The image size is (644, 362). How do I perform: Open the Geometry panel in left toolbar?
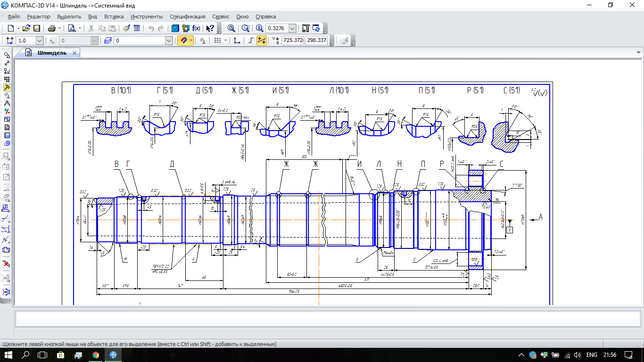tap(7, 55)
